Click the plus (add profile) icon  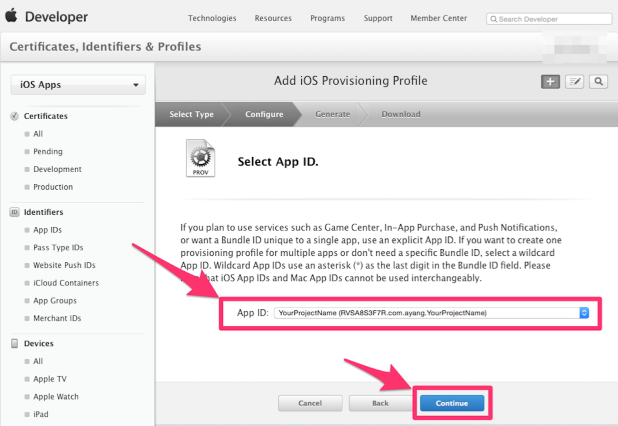[x=550, y=82]
